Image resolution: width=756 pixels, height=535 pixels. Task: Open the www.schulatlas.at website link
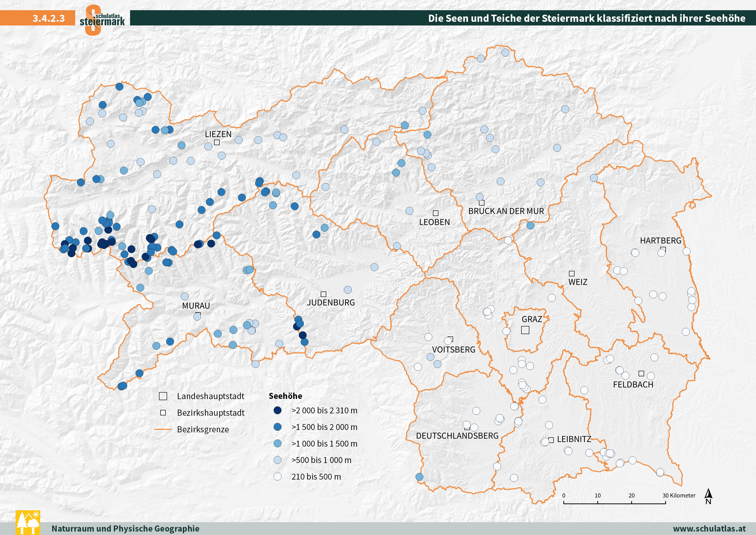(709, 528)
